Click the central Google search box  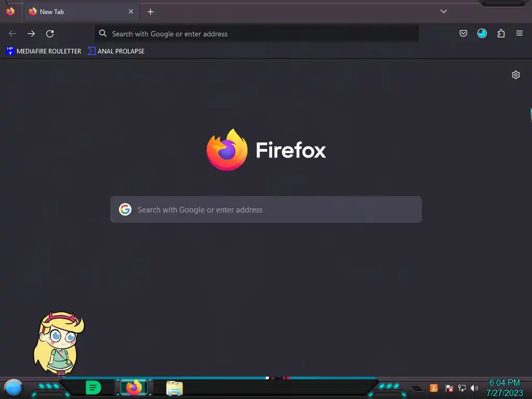(x=266, y=209)
